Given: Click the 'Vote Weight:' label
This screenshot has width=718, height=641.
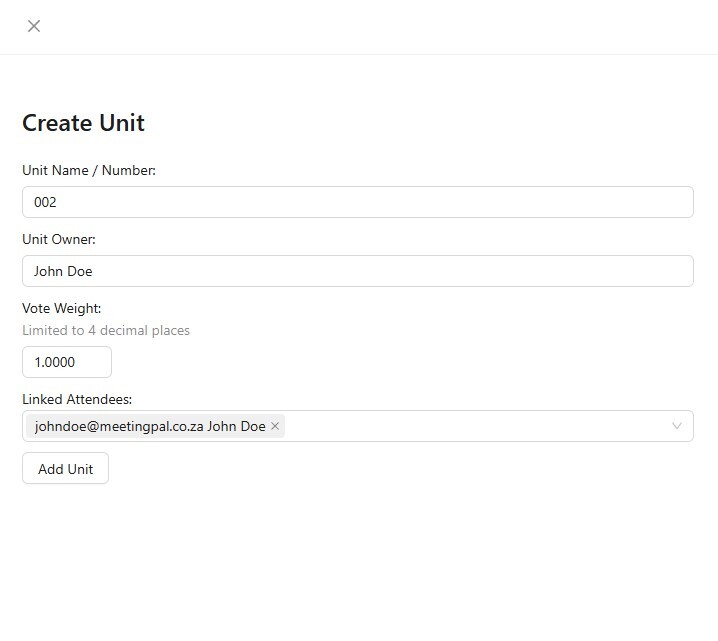Looking at the screenshot, I should [62, 309].
